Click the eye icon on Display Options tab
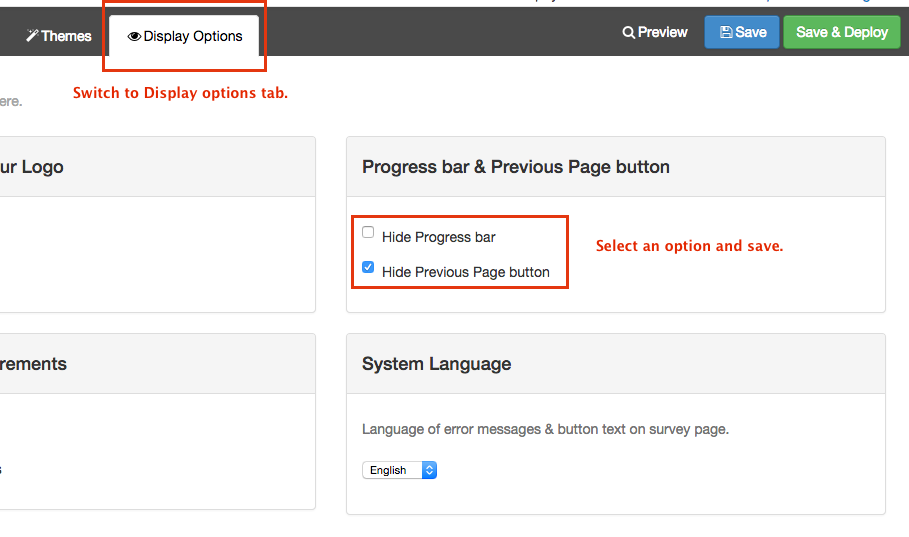Image resolution: width=909 pixels, height=537 pixels. point(134,36)
